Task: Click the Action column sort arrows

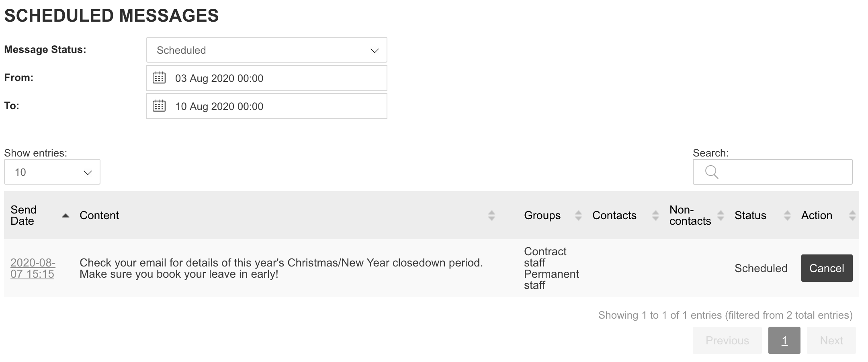Action: [x=852, y=216]
